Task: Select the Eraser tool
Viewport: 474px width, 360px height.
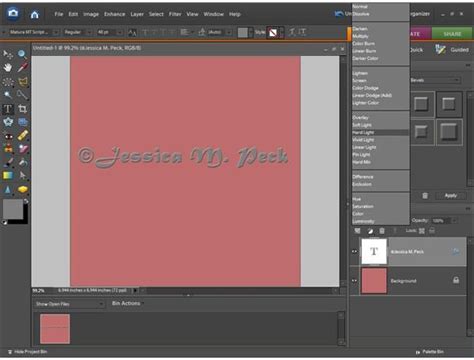Action: coord(22,149)
